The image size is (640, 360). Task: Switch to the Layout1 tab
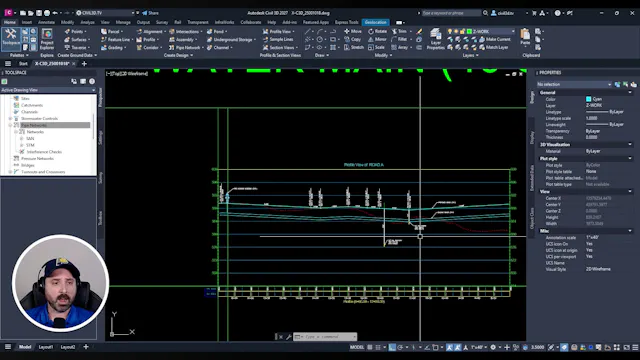(46, 347)
